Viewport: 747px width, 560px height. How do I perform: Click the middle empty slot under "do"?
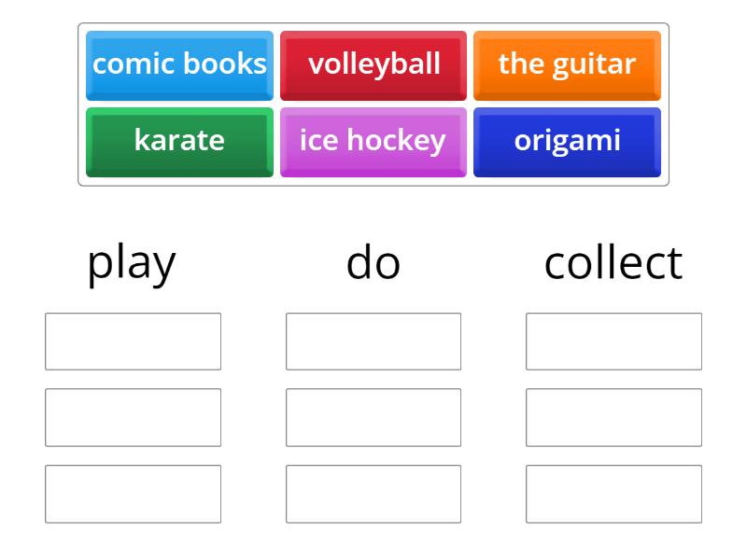(373, 417)
